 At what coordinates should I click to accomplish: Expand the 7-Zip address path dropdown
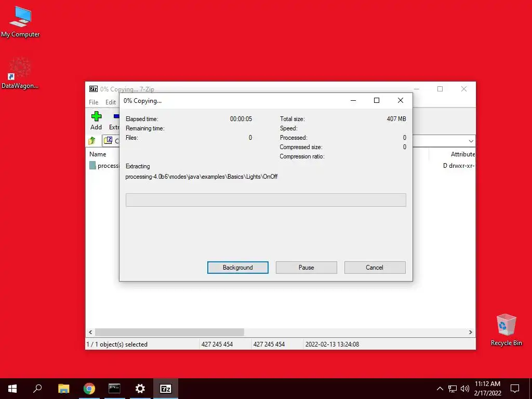471,141
